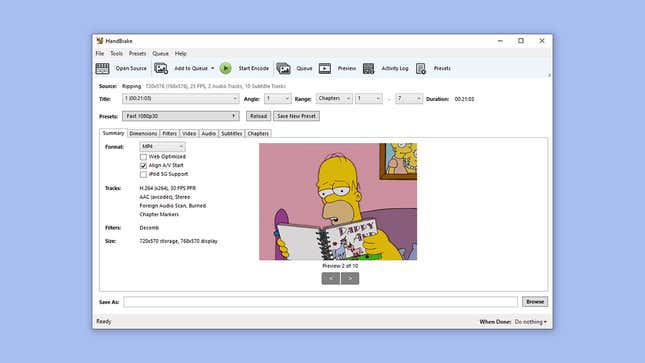Image resolution: width=645 pixels, height=363 pixels.
Task: Click the Open Source film icon
Action: [102, 68]
